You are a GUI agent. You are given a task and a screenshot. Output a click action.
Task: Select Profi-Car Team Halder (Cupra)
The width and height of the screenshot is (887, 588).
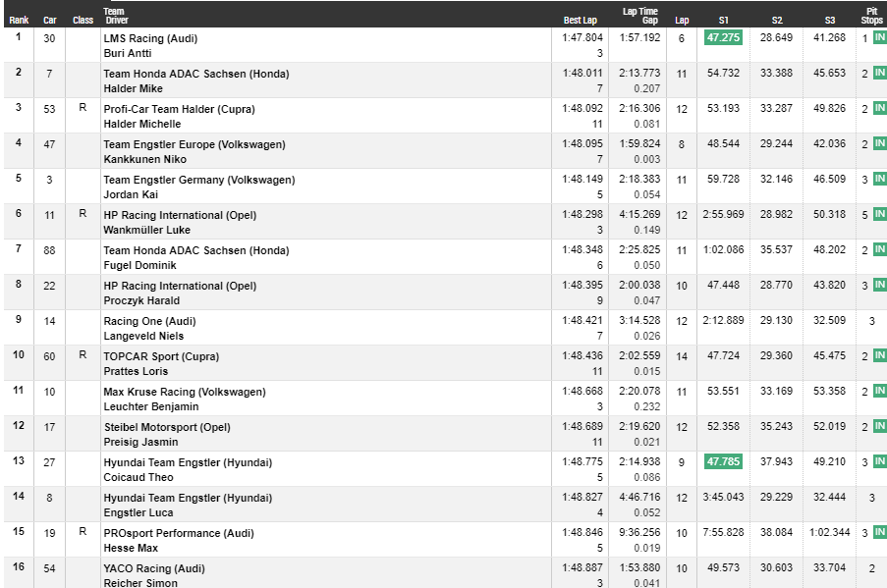click(180, 109)
